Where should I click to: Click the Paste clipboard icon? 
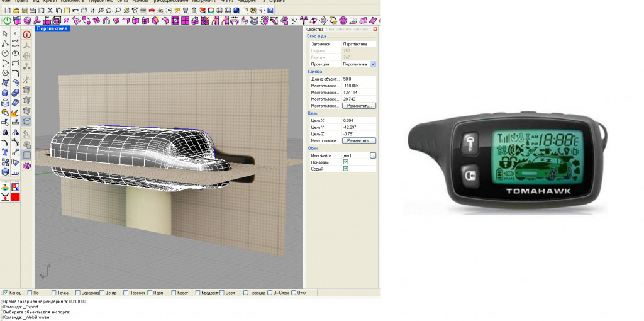pos(67,10)
